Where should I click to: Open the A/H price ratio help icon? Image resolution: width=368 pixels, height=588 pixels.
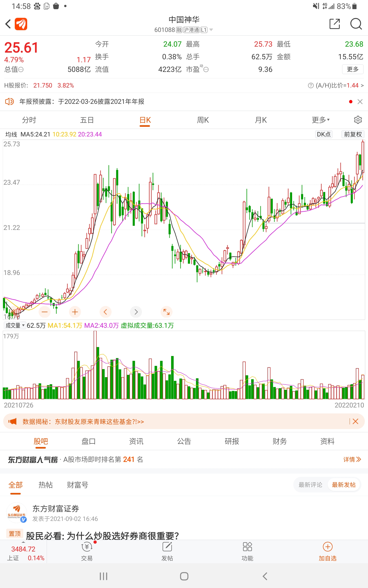(310, 85)
